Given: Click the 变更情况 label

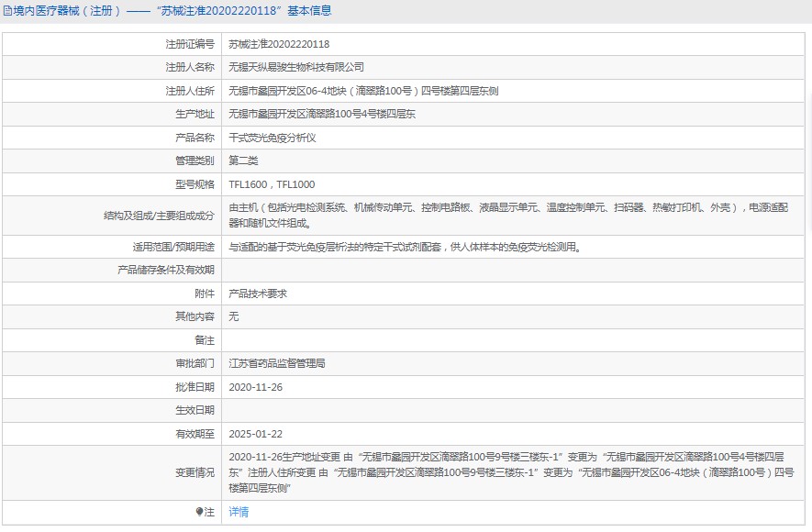Looking at the screenshot, I should click(195, 472).
